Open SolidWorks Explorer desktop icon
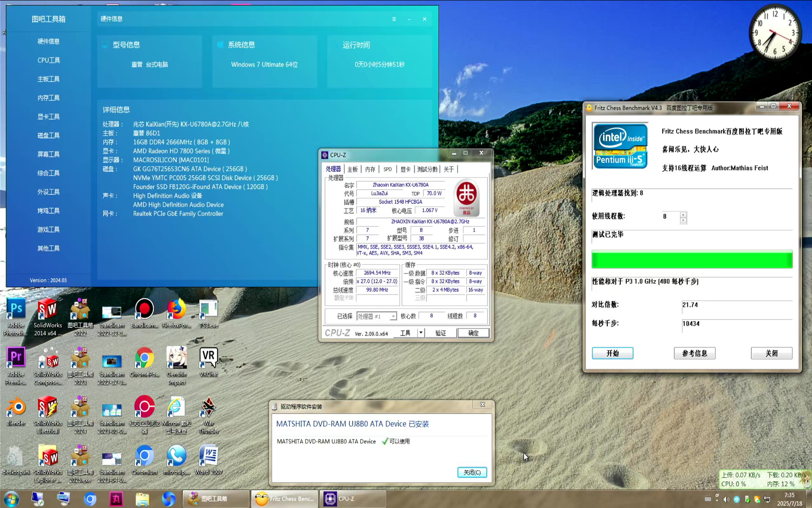 [48, 463]
